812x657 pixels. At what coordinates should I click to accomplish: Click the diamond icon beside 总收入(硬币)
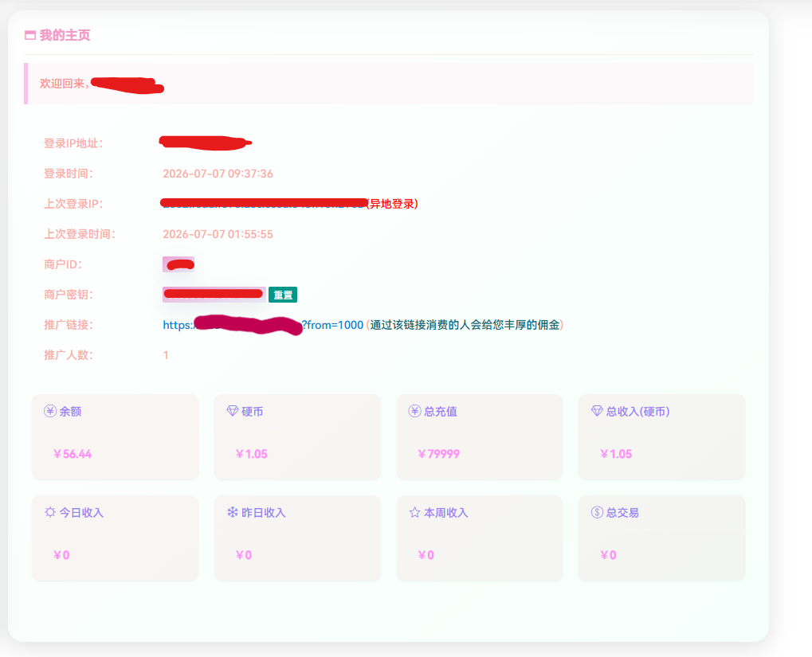pyautogui.click(x=597, y=411)
